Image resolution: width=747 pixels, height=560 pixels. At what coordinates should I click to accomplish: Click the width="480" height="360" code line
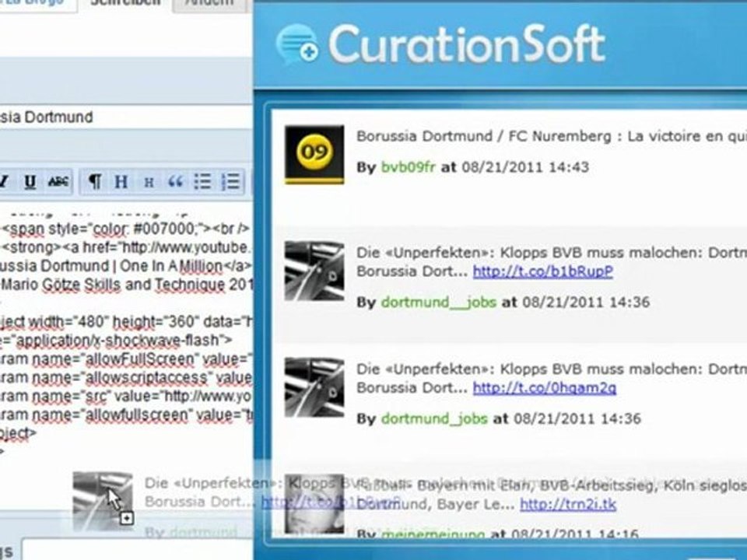(126, 322)
